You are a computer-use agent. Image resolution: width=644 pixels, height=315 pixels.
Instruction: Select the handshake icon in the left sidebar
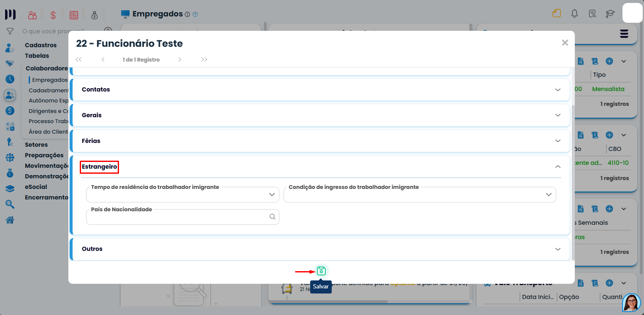(10, 64)
